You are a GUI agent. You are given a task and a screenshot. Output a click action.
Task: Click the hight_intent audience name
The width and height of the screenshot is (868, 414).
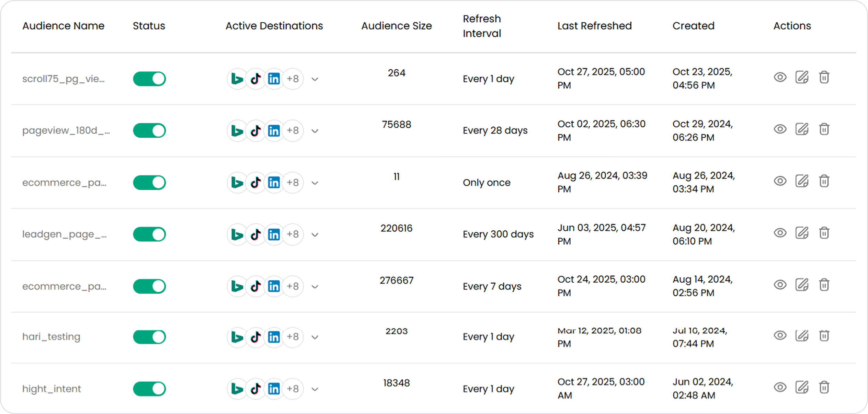click(52, 389)
